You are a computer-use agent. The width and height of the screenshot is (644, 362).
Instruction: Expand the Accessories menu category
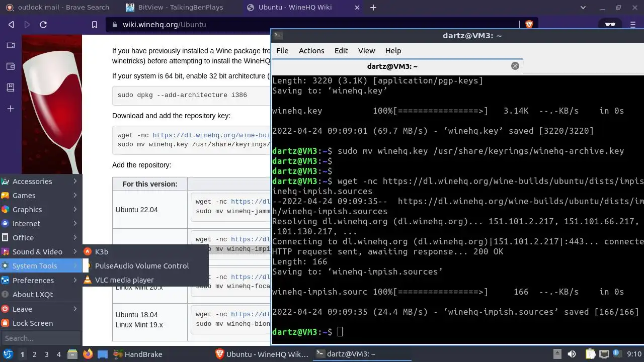coord(41,182)
